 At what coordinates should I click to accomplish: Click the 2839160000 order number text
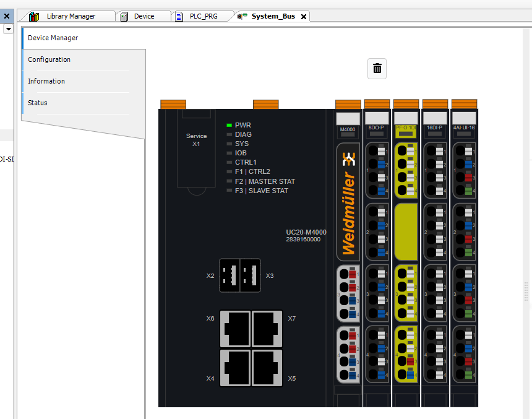(303, 240)
